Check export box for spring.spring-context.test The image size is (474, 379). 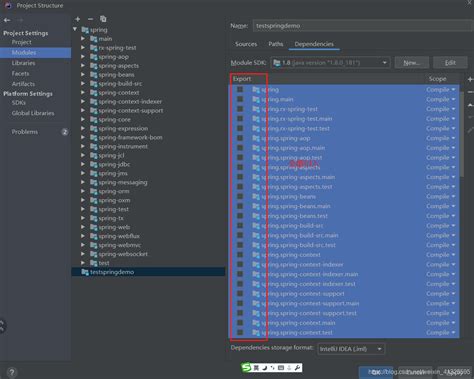(x=240, y=332)
